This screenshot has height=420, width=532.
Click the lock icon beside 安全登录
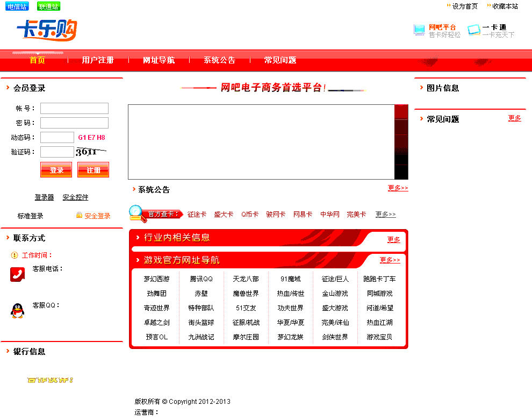click(79, 215)
